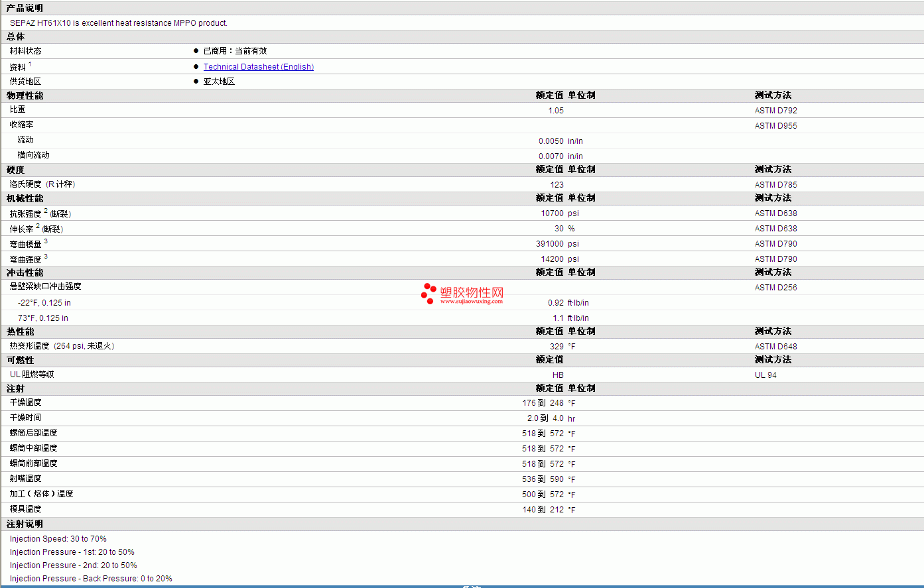Select ASTM D790 in the 弯曲模量 row
924x588 pixels.
click(x=776, y=244)
